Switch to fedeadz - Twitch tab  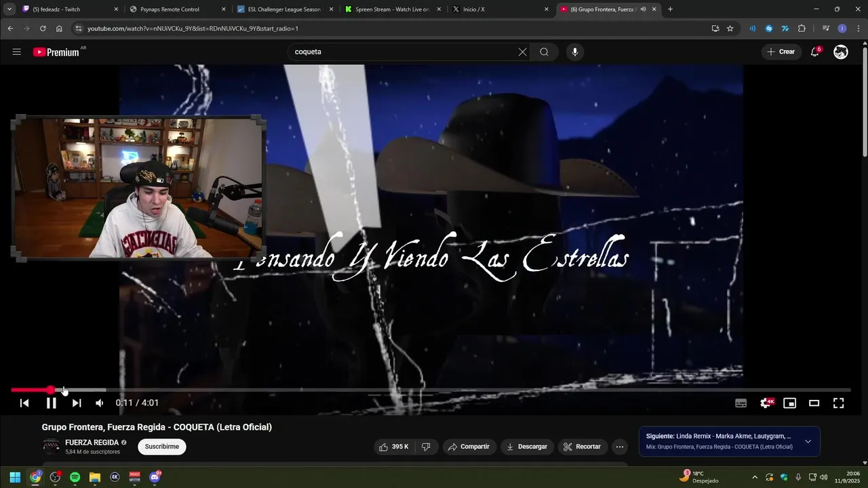coord(71,9)
